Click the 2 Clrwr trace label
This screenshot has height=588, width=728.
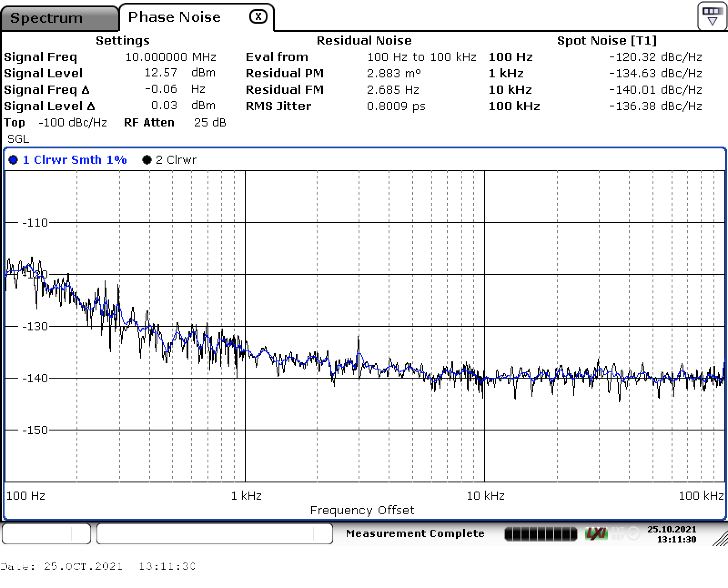(x=176, y=160)
